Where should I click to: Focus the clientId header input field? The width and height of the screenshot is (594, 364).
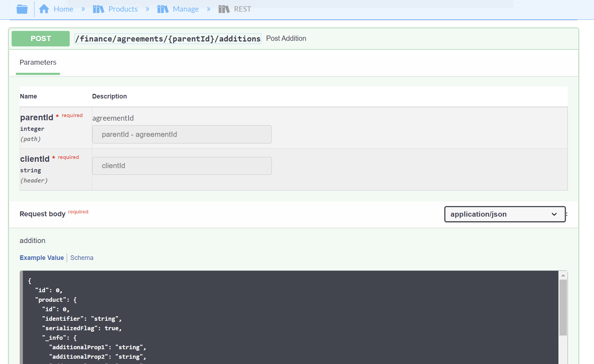[182, 166]
